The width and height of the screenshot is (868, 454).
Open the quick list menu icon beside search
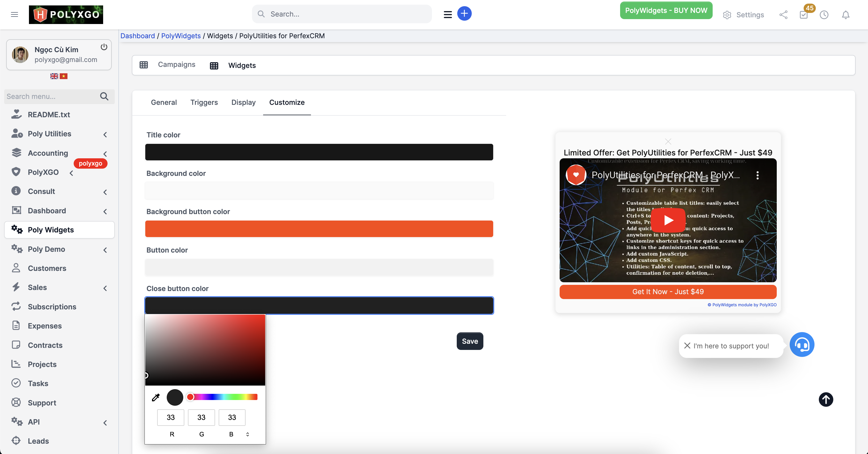447,14
